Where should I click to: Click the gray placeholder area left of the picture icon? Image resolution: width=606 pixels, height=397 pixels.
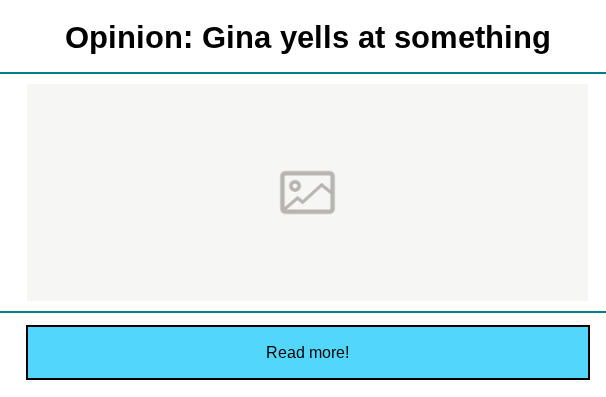153,192
